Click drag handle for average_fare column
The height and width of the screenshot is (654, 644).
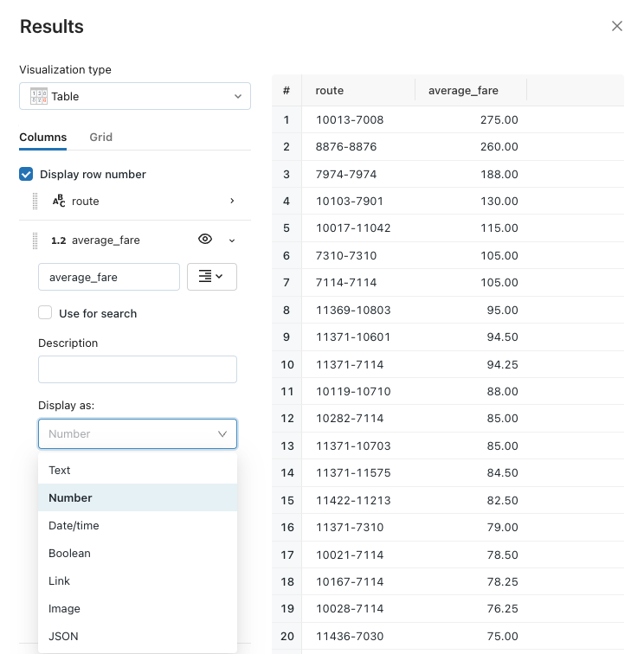(35, 240)
